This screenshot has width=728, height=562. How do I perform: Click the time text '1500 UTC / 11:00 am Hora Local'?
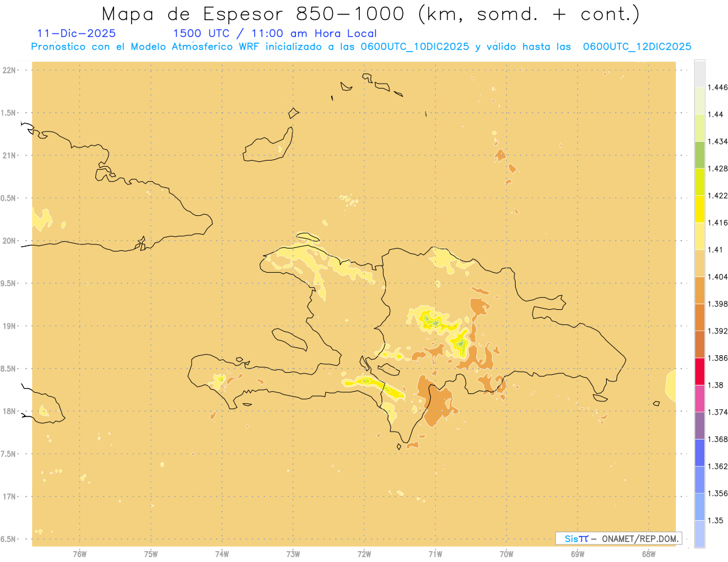275,33
